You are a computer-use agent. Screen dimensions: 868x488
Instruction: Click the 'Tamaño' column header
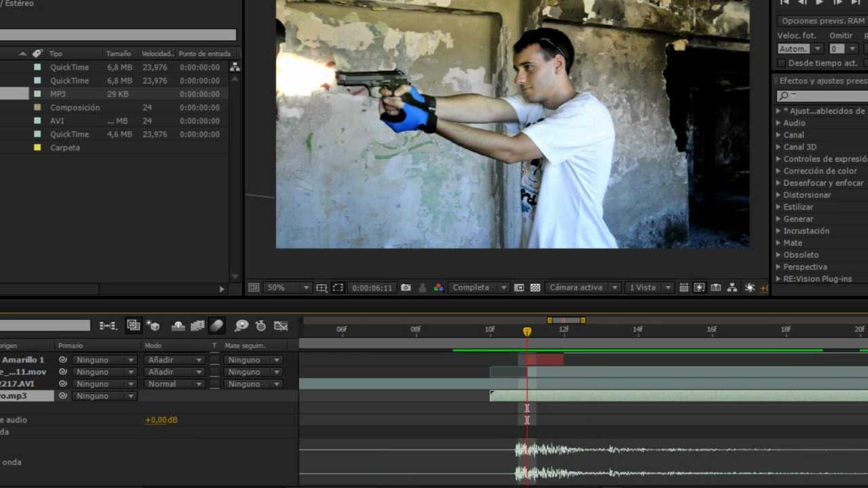pos(119,54)
